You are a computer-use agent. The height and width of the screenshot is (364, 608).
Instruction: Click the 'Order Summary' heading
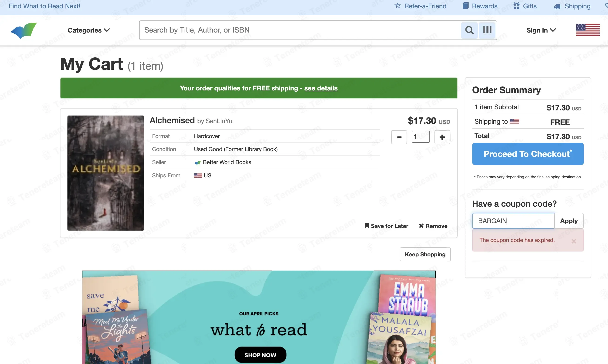pyautogui.click(x=506, y=90)
